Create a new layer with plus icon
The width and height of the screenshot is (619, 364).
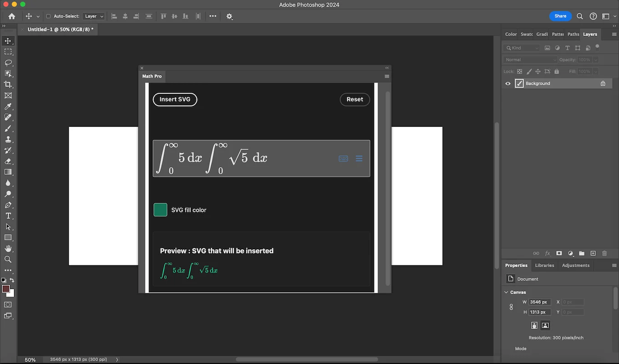click(593, 253)
